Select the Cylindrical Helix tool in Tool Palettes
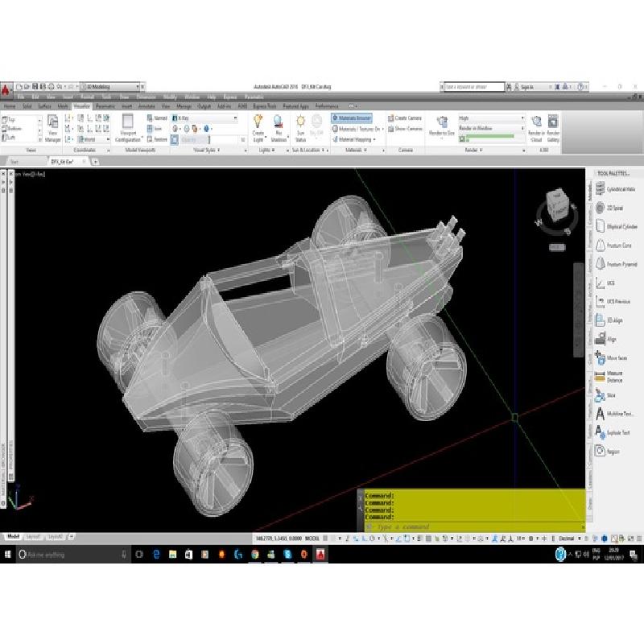The width and height of the screenshot is (644, 644). [x=616, y=189]
